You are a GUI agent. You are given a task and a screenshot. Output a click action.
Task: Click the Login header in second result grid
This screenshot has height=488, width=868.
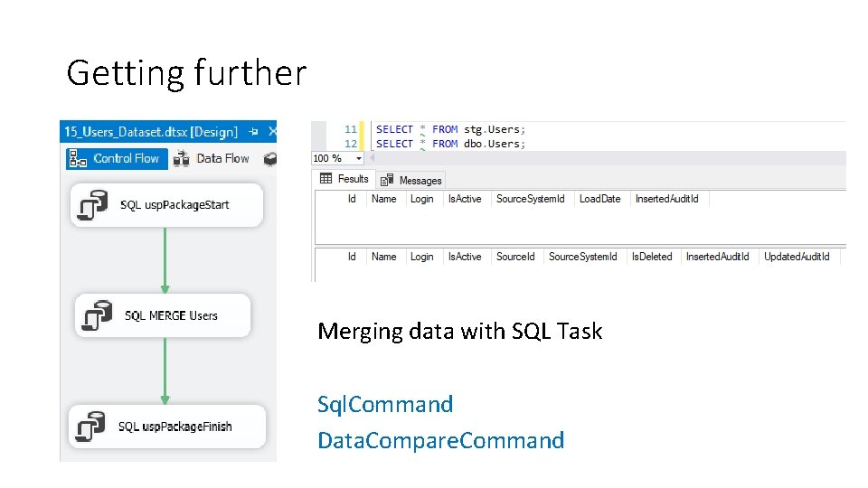click(422, 257)
